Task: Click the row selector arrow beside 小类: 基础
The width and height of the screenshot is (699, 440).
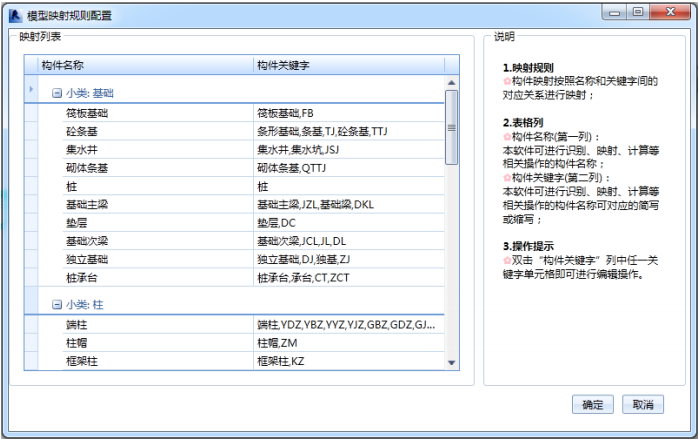Action: tap(31, 89)
